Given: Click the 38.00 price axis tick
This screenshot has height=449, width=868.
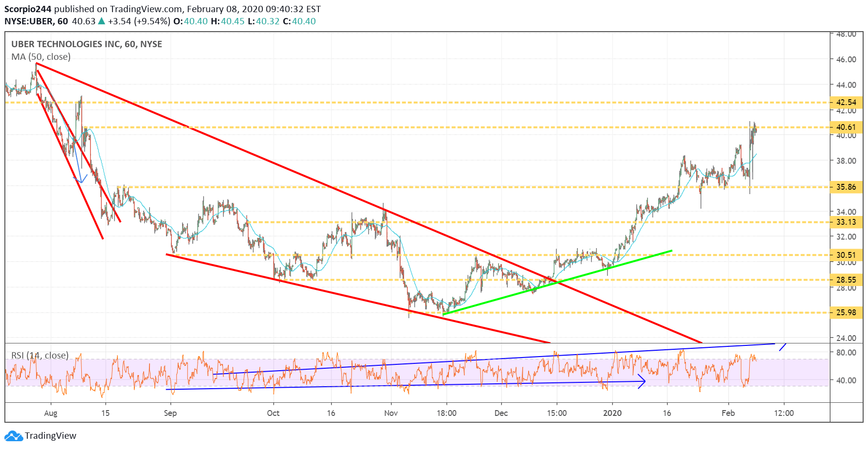Looking at the screenshot, I should click(846, 161).
